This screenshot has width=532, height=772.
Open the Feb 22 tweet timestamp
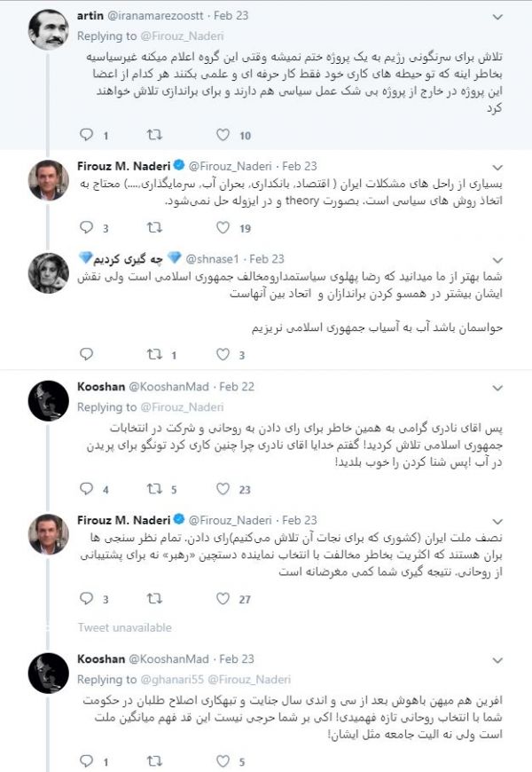pos(236,387)
